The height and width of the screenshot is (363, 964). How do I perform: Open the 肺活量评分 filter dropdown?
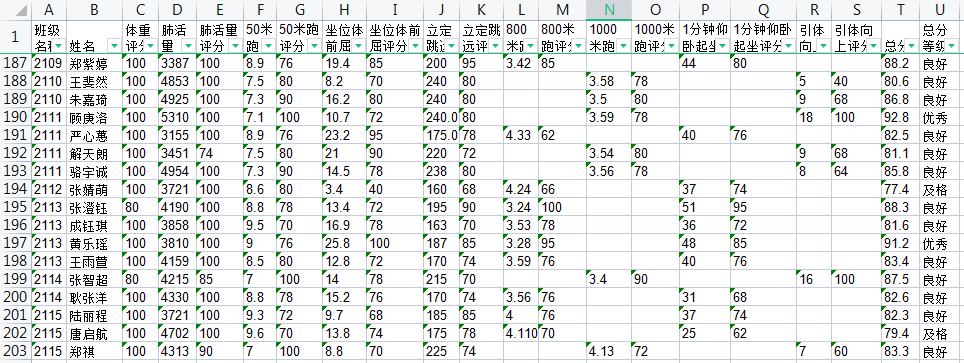tap(235, 46)
